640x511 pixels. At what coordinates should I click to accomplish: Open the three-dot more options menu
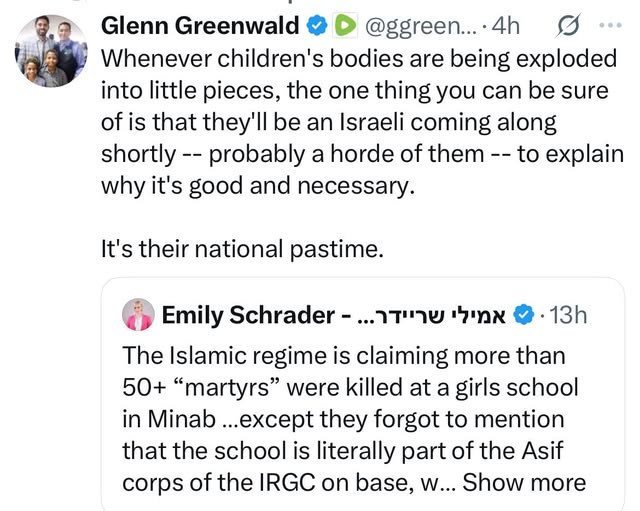point(608,24)
